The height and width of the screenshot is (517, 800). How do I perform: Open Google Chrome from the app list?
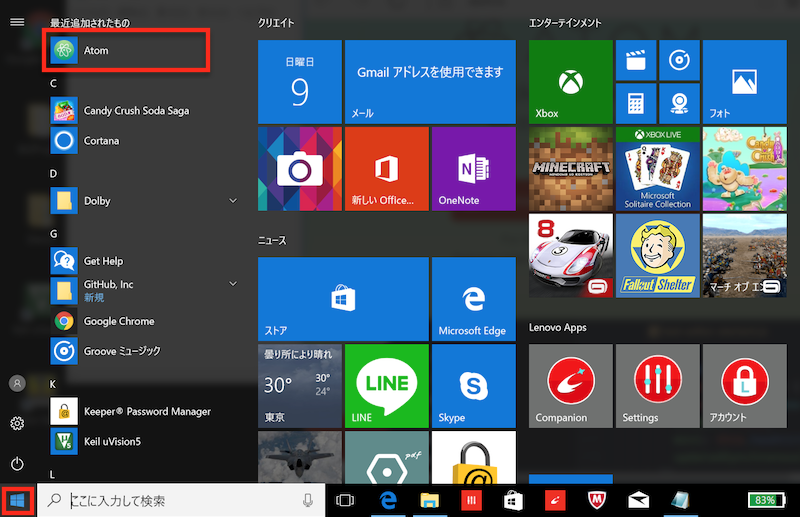(x=118, y=321)
